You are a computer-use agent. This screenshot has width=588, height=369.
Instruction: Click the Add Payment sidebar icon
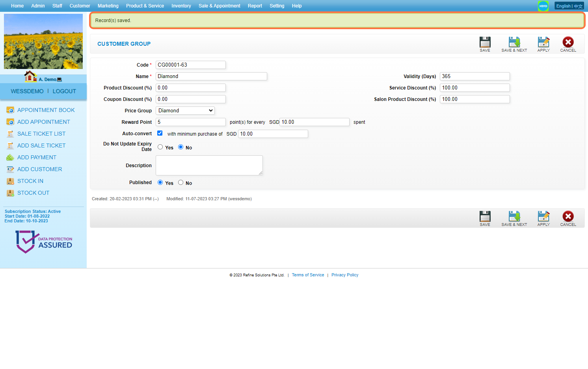pyautogui.click(x=10, y=157)
